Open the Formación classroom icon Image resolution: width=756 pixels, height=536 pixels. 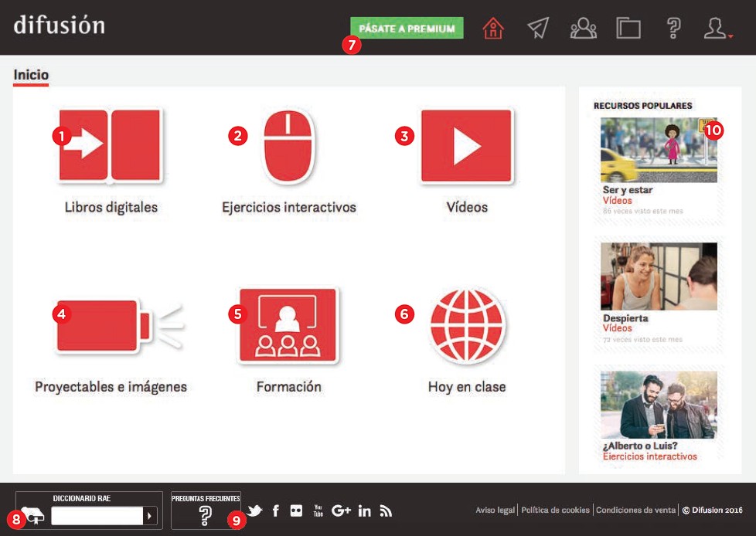[x=288, y=325]
